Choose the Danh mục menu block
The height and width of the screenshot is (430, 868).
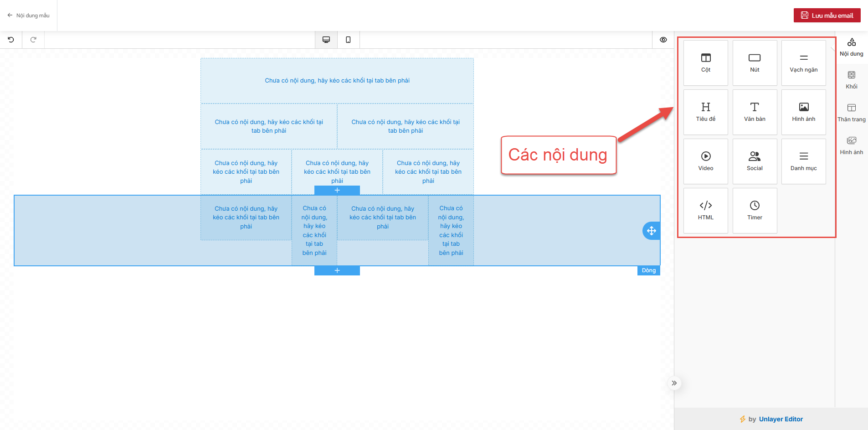[803, 161]
